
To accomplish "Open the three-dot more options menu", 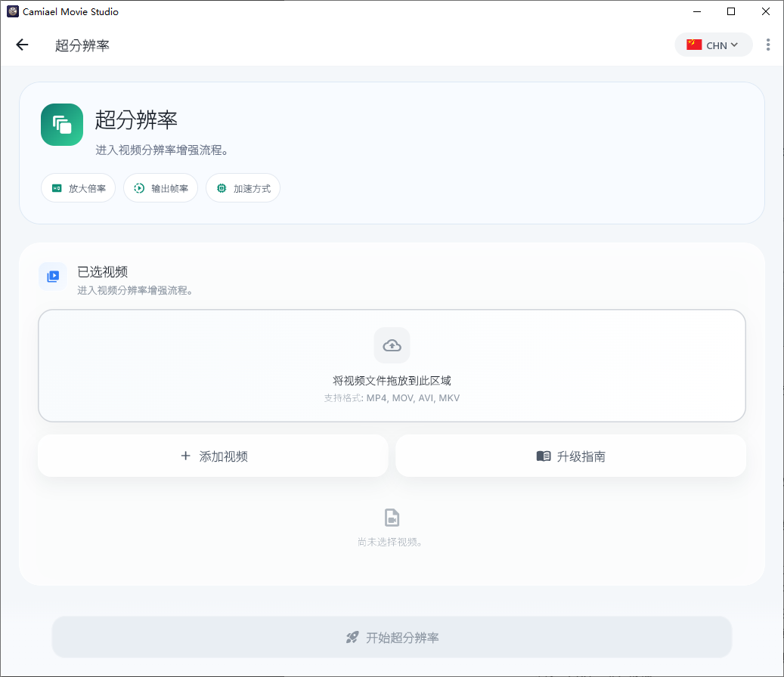I will [768, 45].
